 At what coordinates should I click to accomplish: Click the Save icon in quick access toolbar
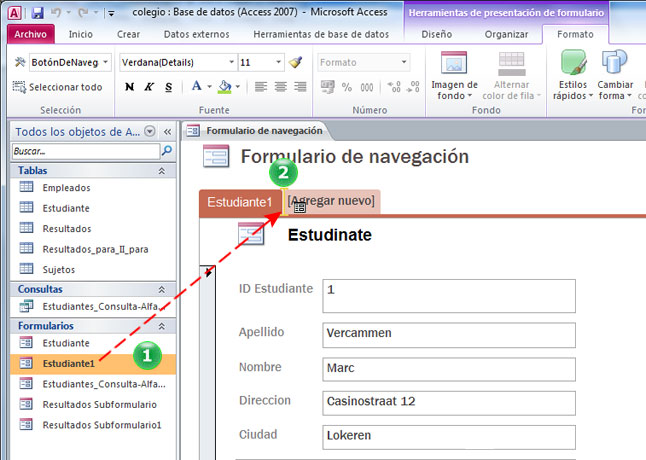(37, 13)
